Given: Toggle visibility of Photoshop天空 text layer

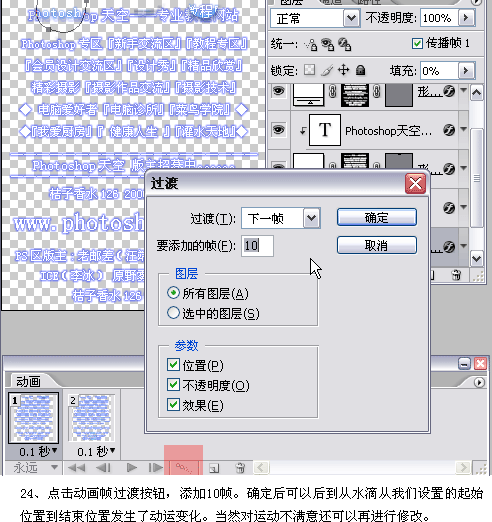Looking at the screenshot, I should tap(278, 130).
